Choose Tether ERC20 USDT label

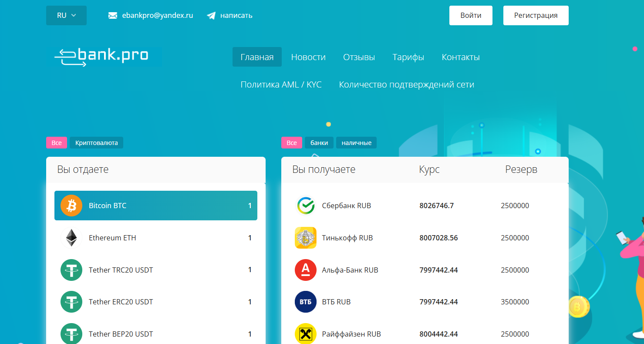tap(121, 302)
